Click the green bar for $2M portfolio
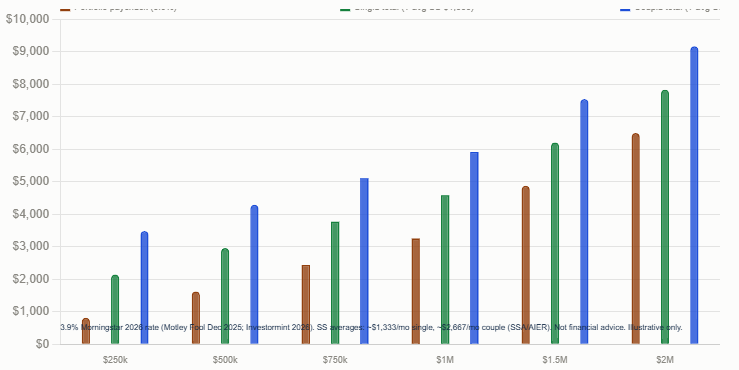The height and width of the screenshot is (370, 739). pyautogui.click(x=665, y=217)
